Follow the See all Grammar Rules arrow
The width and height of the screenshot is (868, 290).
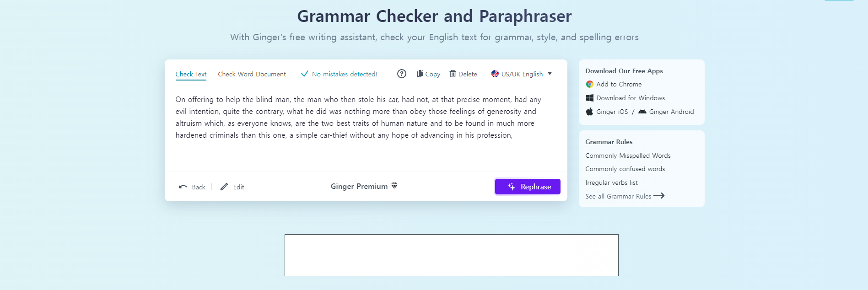pyautogui.click(x=659, y=196)
